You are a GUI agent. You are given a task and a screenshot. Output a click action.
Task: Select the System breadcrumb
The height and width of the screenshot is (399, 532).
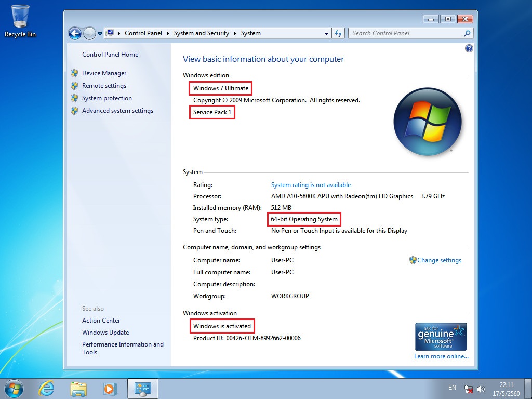(251, 33)
